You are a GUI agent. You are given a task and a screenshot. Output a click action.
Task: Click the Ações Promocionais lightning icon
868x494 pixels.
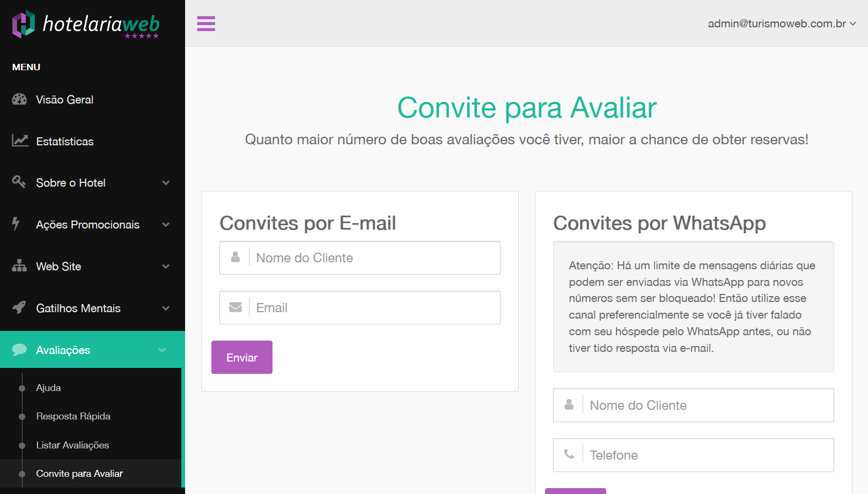point(16,224)
